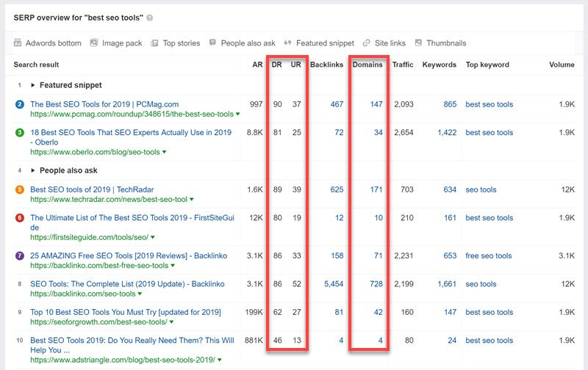588x370 pixels.
Task: Open The Best SEO Tools for 2019 PCMag link
Action: pyautogui.click(x=104, y=104)
